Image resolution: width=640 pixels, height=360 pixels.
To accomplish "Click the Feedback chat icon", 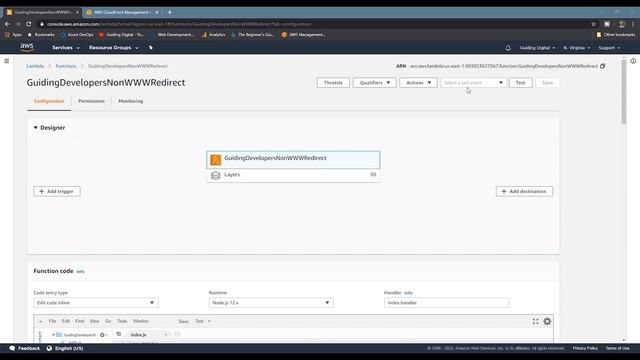I will pos(12,348).
